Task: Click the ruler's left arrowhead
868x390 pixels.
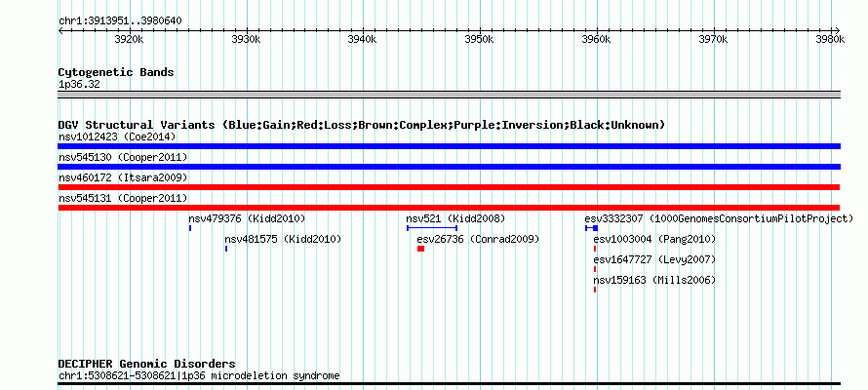Action: 60,30
